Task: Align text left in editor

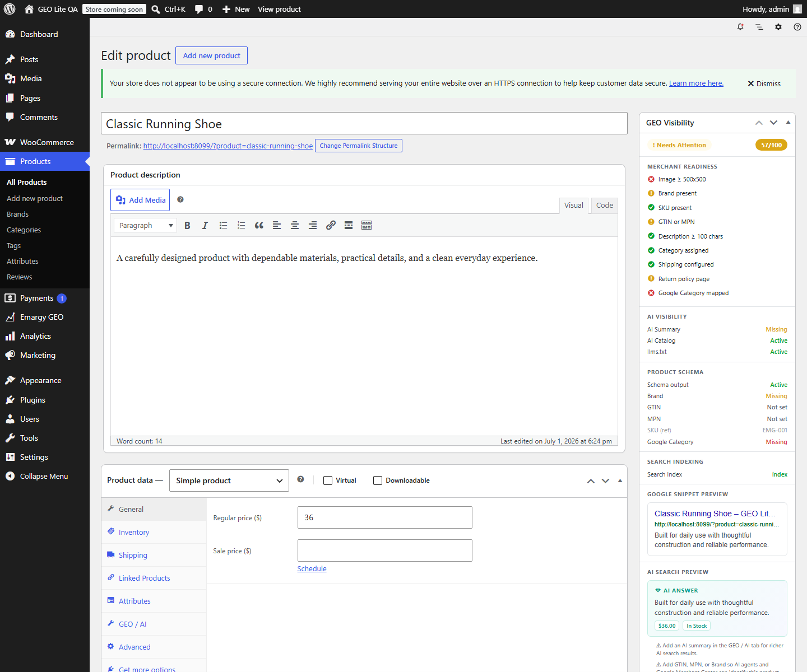Action: 277,225
